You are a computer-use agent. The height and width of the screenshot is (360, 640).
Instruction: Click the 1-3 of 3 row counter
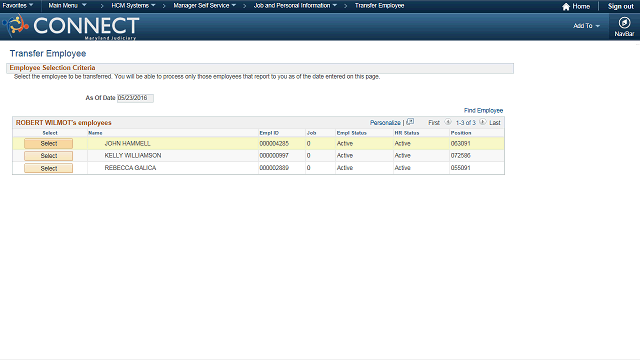(466, 122)
